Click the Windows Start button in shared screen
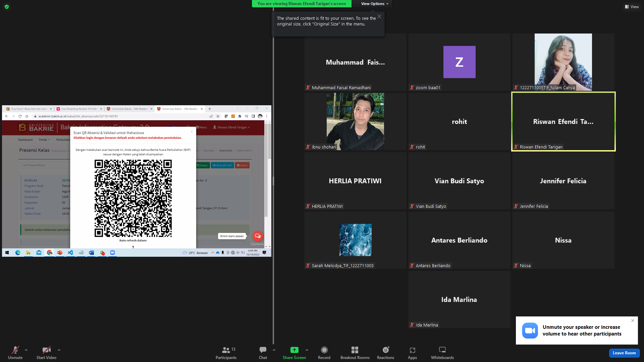The height and width of the screenshot is (362, 644). click(x=7, y=253)
